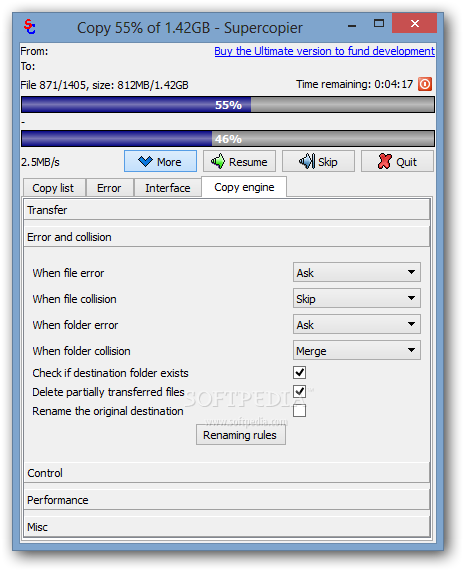The image size is (464, 571).
Task: Minimize the Supercopier window
Action: pyautogui.click(x=352, y=25)
